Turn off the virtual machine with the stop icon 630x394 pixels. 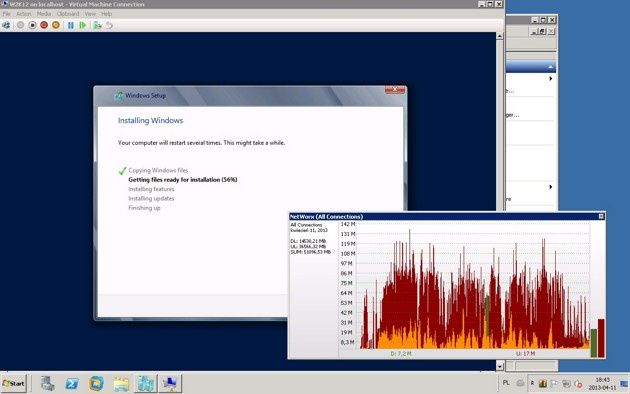[32, 25]
